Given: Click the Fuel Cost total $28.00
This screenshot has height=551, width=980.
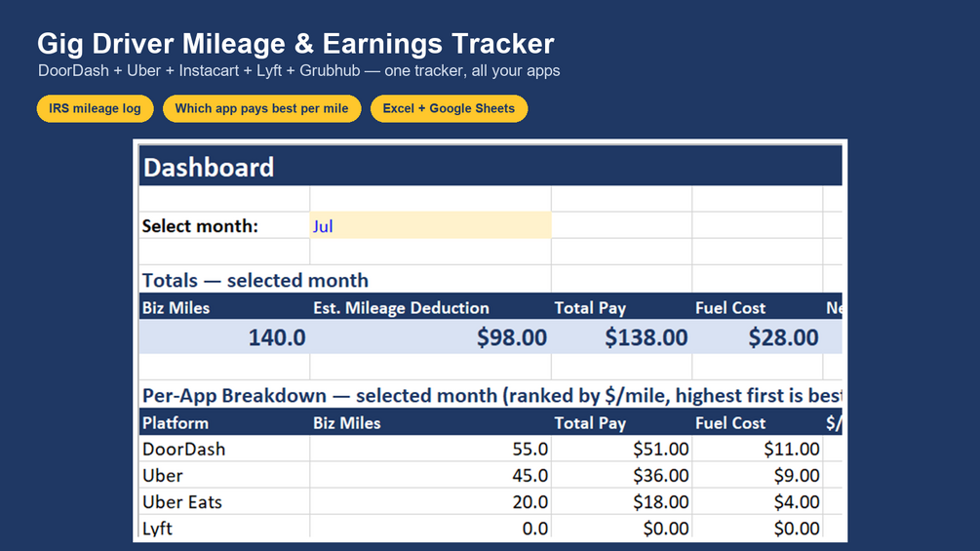Looking at the screenshot, I should click(x=758, y=337).
